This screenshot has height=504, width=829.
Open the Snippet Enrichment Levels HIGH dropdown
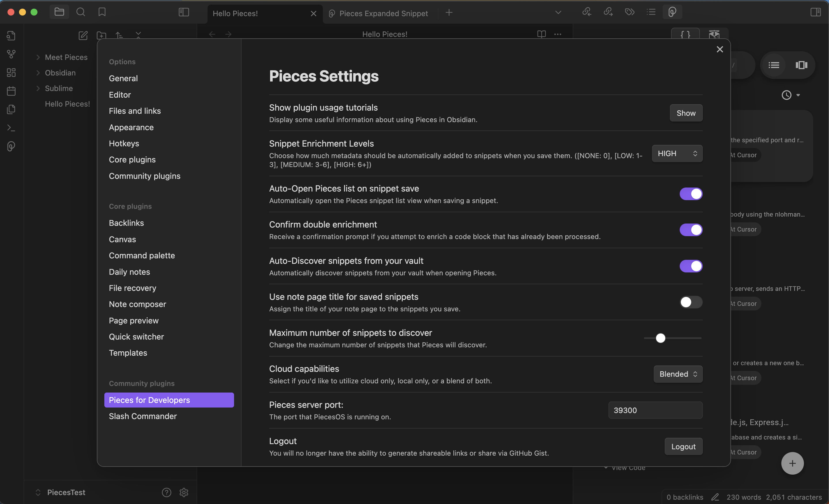[x=677, y=153]
